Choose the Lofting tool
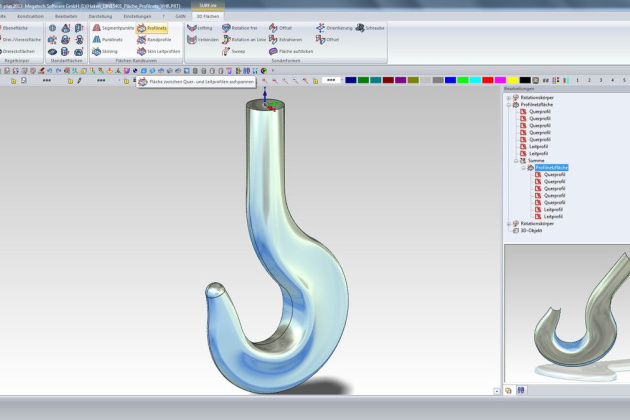Screen dimensions: 630x420 point(198,28)
